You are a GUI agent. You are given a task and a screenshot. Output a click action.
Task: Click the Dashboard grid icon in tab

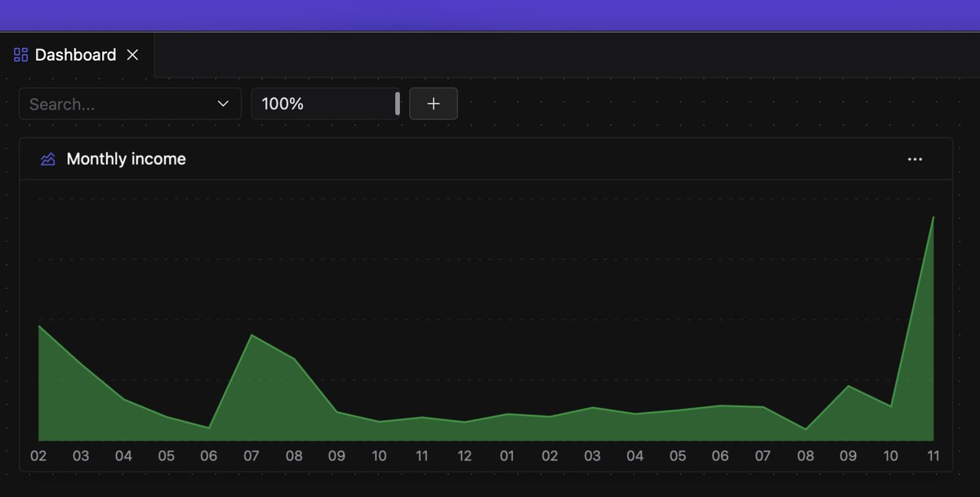click(21, 55)
